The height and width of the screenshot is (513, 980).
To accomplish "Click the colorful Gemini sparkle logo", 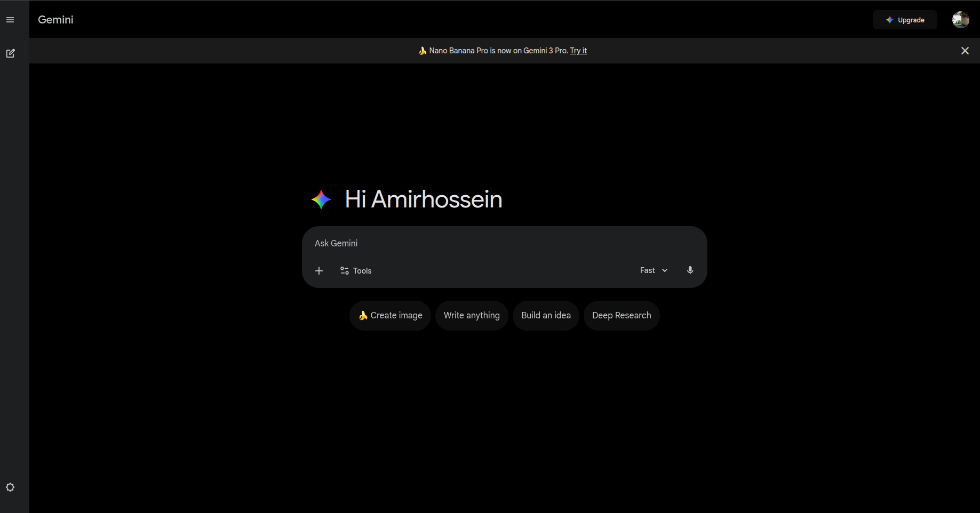I will (321, 199).
